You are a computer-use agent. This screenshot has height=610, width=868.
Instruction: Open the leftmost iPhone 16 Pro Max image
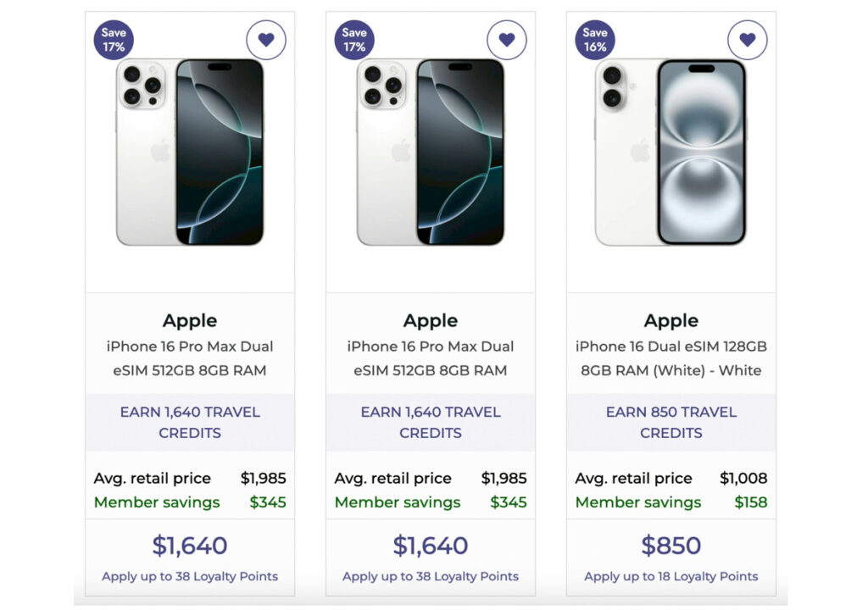(x=190, y=152)
